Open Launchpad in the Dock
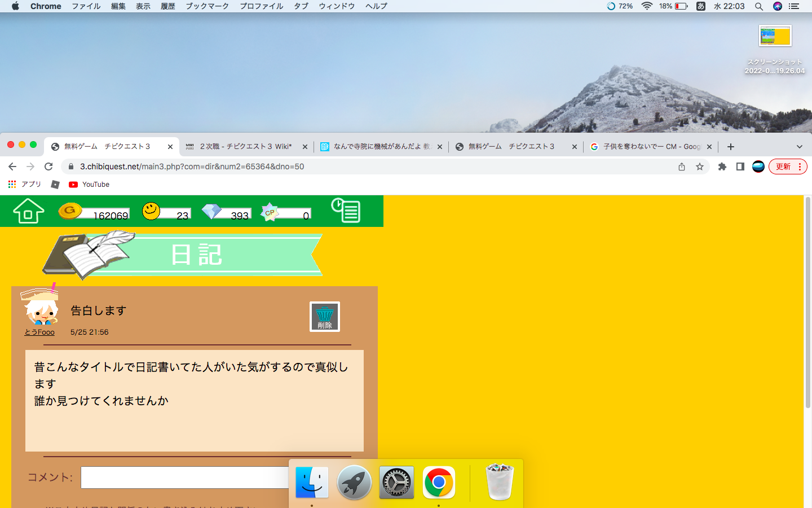The width and height of the screenshot is (812, 508). point(354,483)
